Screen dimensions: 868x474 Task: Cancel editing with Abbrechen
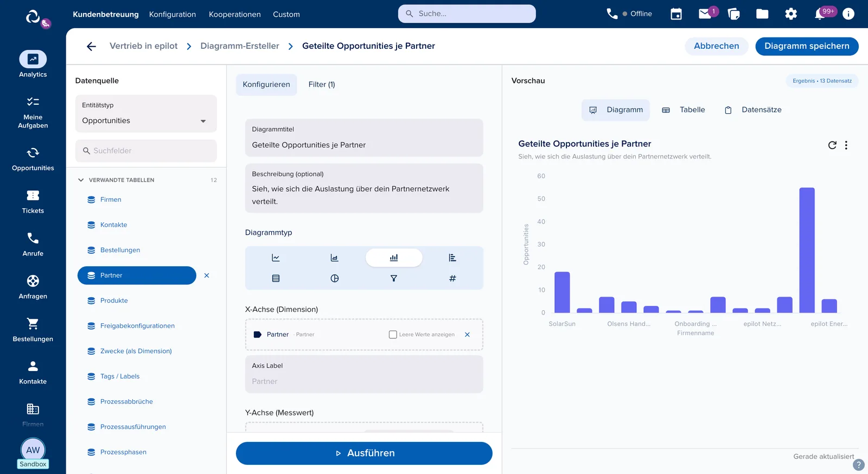pyautogui.click(x=717, y=46)
